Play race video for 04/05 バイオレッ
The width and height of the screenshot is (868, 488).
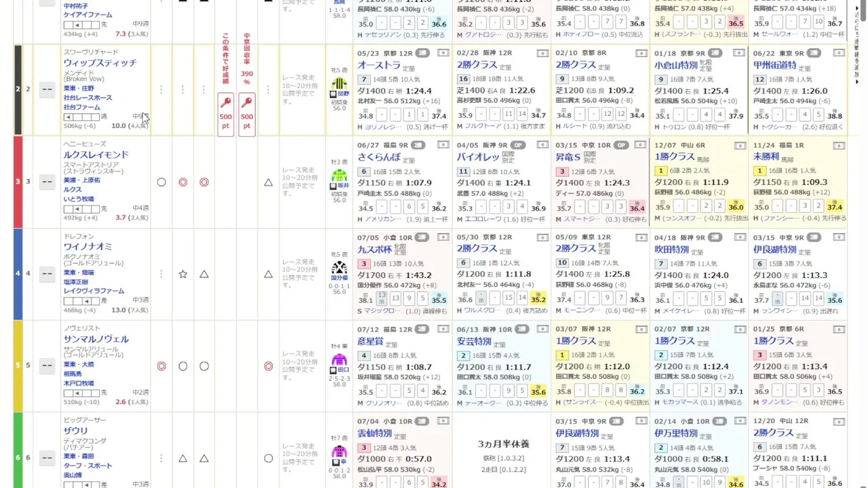[x=542, y=145]
